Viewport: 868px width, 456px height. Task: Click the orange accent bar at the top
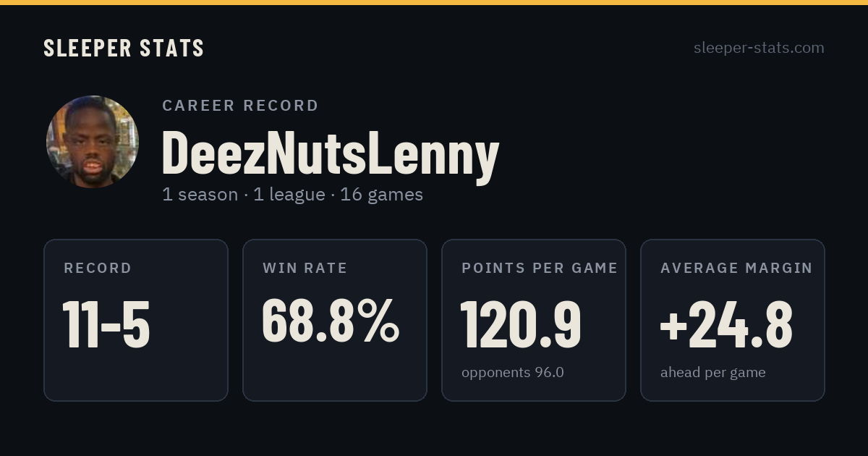click(434, 2)
